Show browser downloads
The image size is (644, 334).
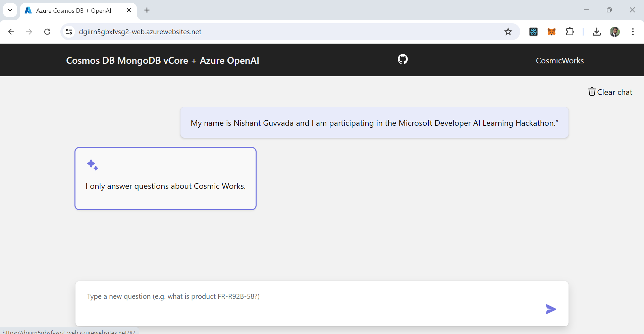[x=597, y=32]
